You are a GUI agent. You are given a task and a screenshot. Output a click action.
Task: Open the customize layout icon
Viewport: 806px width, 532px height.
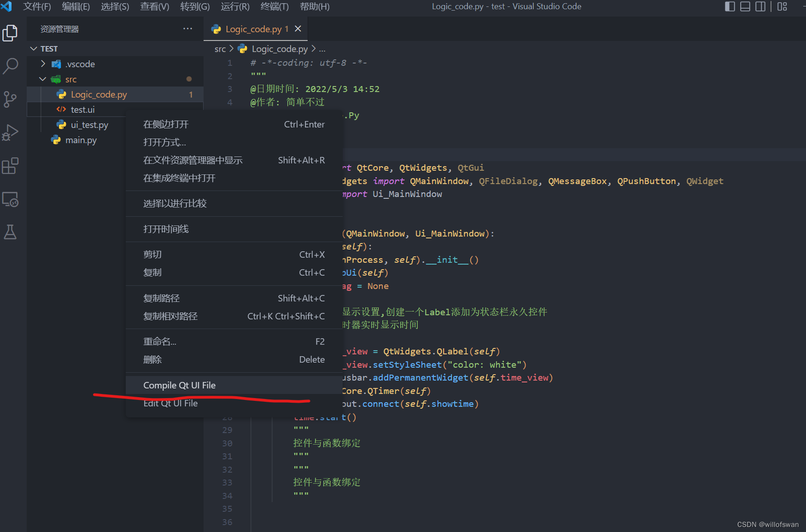click(782, 6)
